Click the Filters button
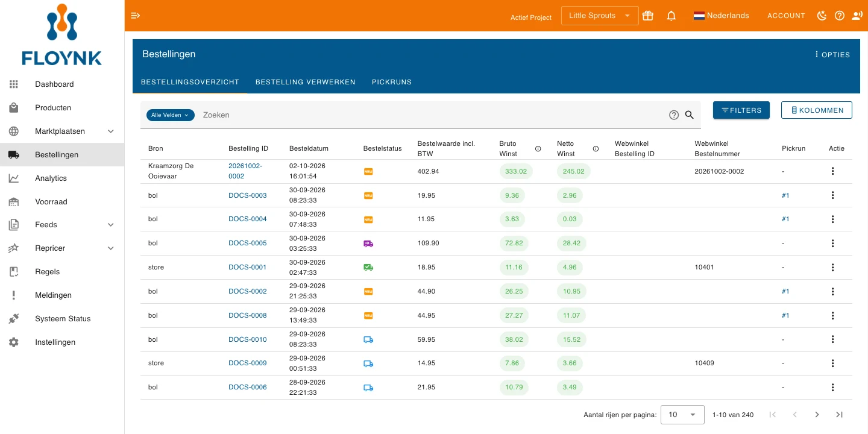The width and height of the screenshot is (868, 434). coord(741,110)
